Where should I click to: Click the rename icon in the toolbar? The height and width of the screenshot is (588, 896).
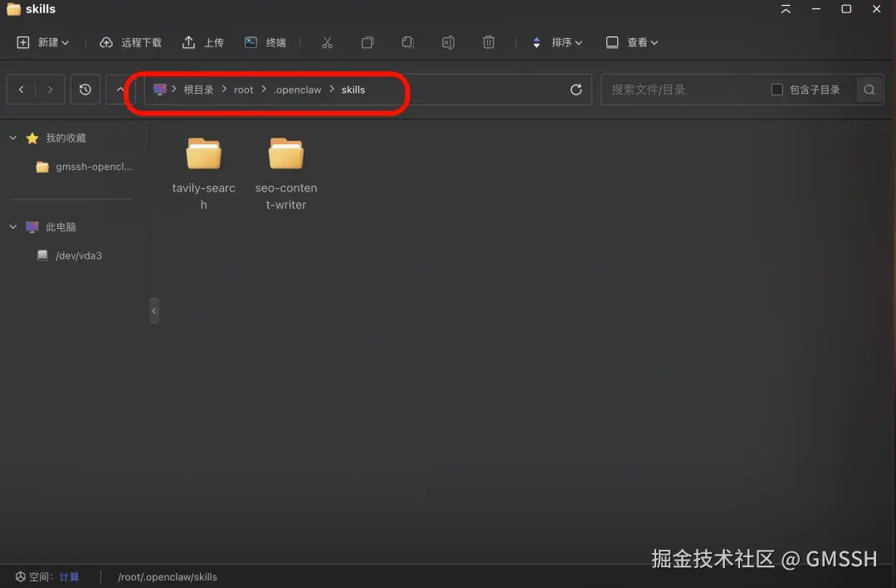448,41
